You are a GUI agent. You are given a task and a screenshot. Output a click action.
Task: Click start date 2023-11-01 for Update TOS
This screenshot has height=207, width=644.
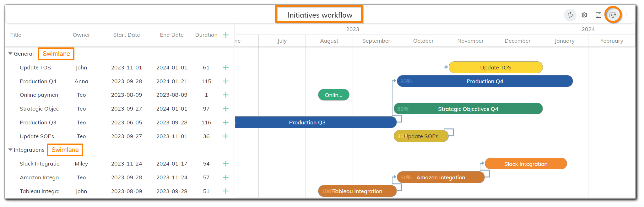[x=127, y=68]
